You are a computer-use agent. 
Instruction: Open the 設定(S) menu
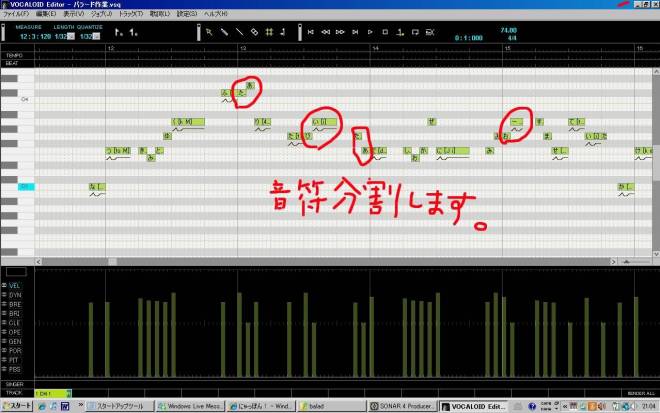pyautogui.click(x=187, y=14)
